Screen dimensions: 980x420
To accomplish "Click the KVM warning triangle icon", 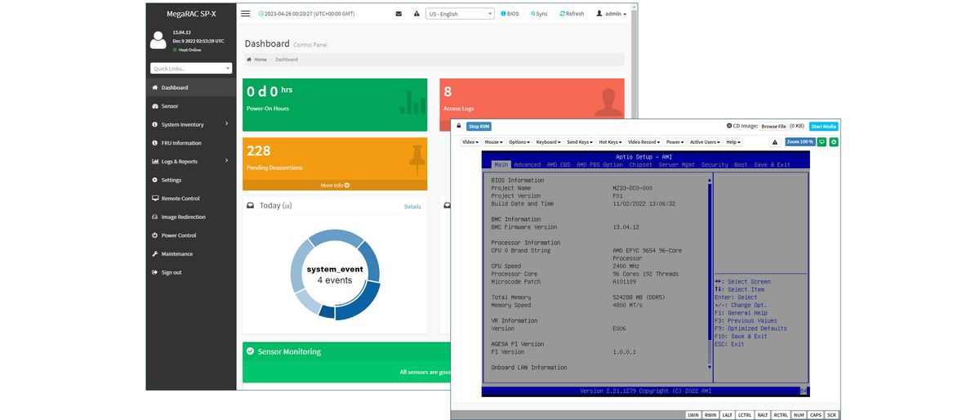I will [x=775, y=142].
